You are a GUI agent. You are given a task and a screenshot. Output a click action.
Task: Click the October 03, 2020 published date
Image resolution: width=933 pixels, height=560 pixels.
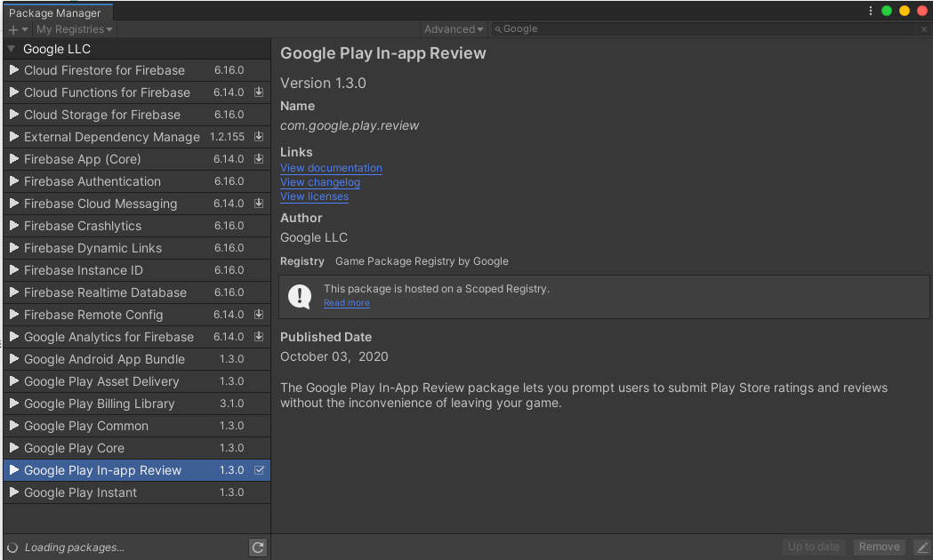pyautogui.click(x=334, y=356)
